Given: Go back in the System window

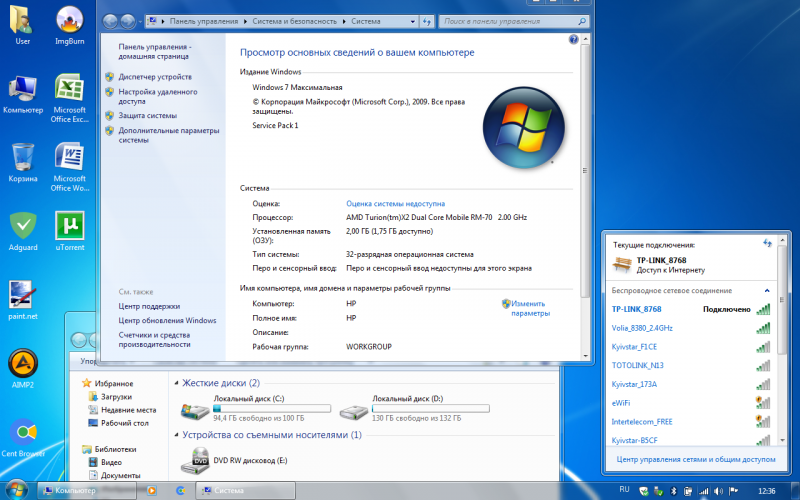Looking at the screenshot, I should [x=110, y=21].
